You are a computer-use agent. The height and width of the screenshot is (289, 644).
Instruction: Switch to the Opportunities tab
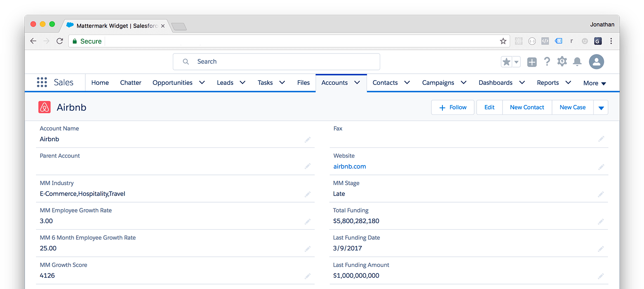[172, 82]
